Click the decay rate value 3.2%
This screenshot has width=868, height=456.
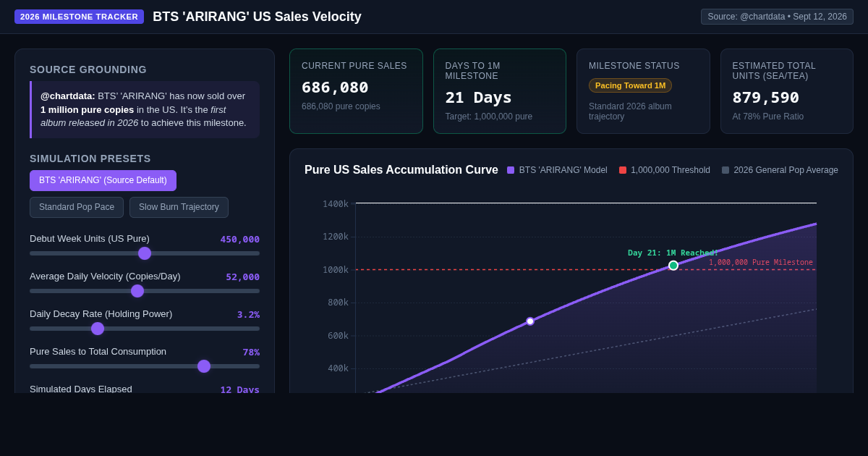pos(248,315)
